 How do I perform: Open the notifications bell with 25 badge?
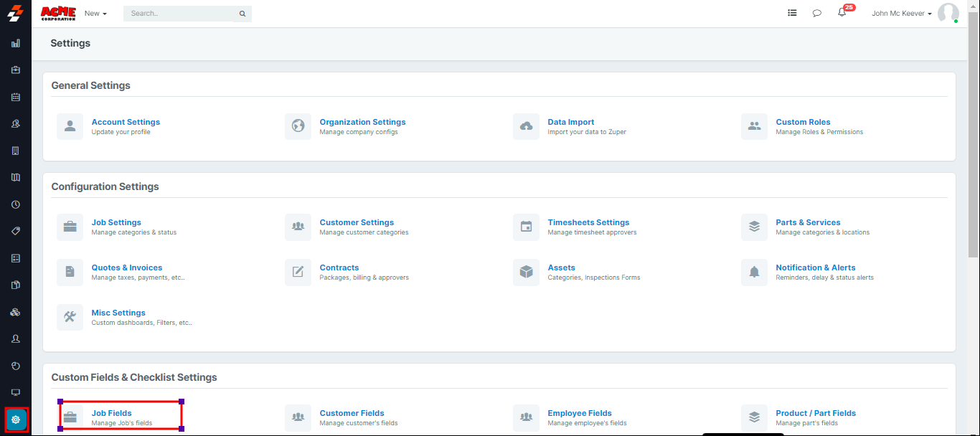tap(842, 13)
